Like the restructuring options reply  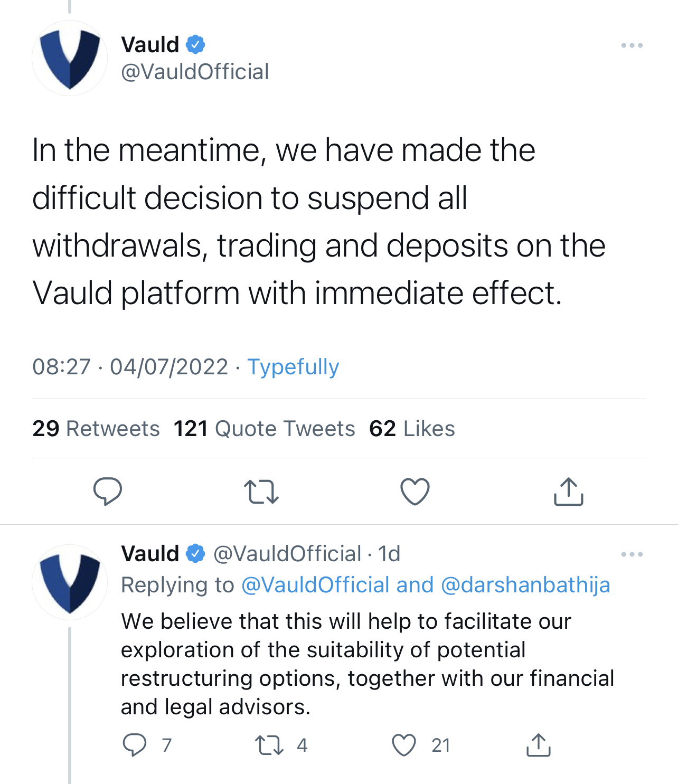[404, 745]
